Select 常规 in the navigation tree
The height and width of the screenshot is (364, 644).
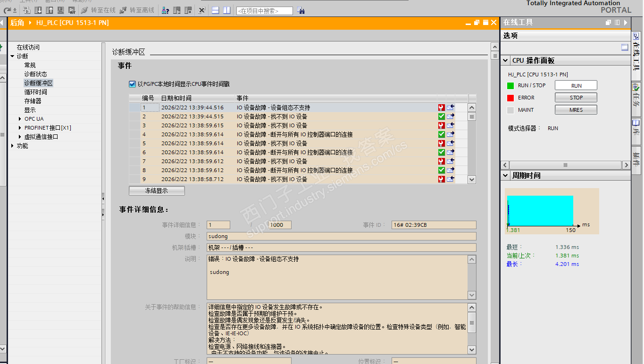(x=30, y=65)
